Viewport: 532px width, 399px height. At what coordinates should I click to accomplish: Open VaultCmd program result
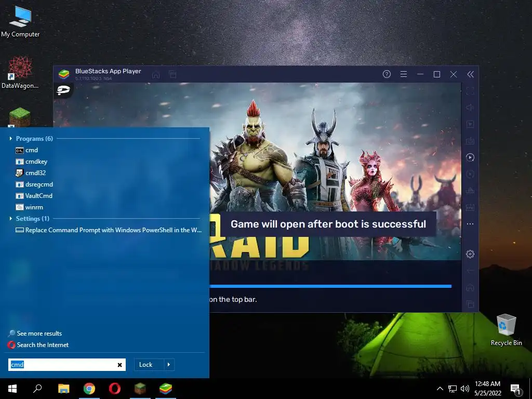tap(34, 196)
